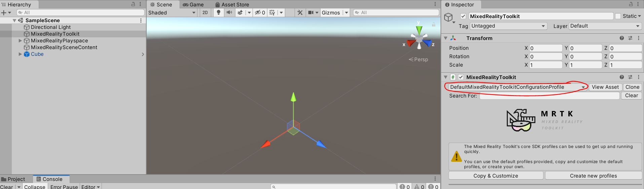Image resolution: width=644 pixels, height=189 pixels.
Task: Click Scale Z field
Action: (626, 65)
